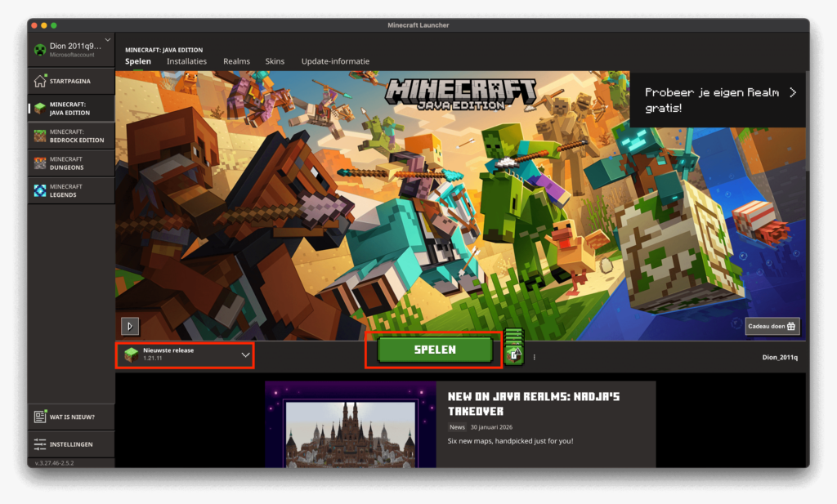Click the gift icon on Cadeau doen
This screenshot has height=504, width=837.
click(x=791, y=326)
